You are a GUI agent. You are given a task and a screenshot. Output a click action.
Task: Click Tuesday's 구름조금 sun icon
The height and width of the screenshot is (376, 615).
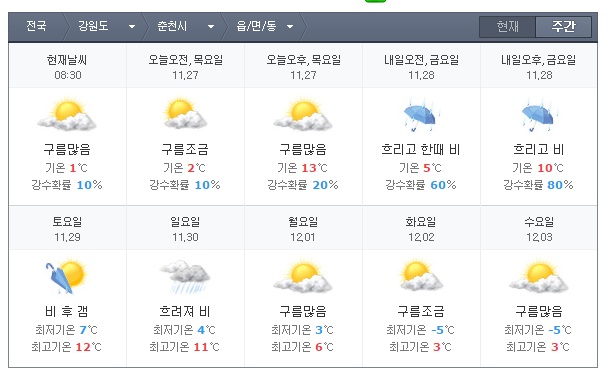click(x=421, y=276)
